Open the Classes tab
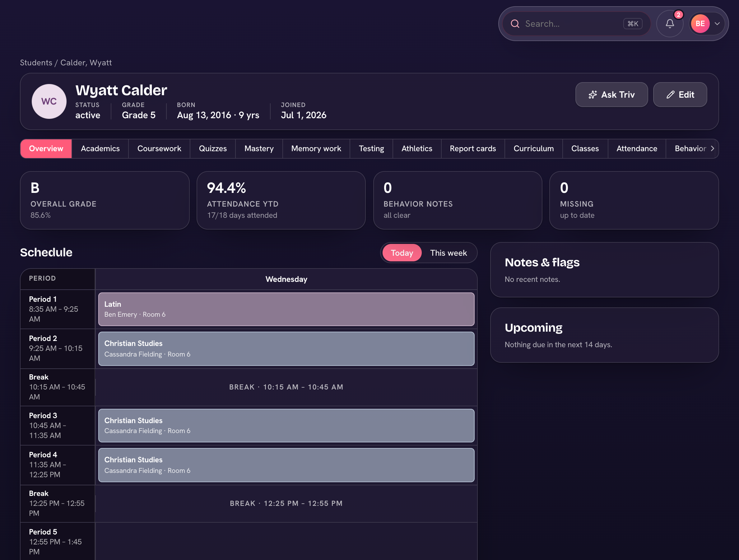 pos(585,149)
